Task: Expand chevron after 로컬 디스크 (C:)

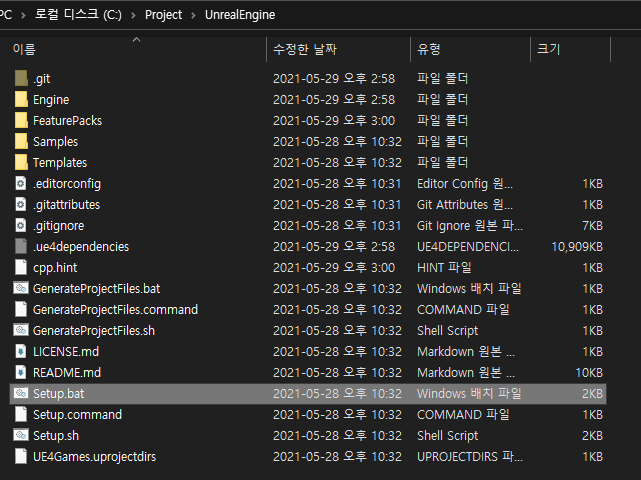Action: (x=133, y=16)
